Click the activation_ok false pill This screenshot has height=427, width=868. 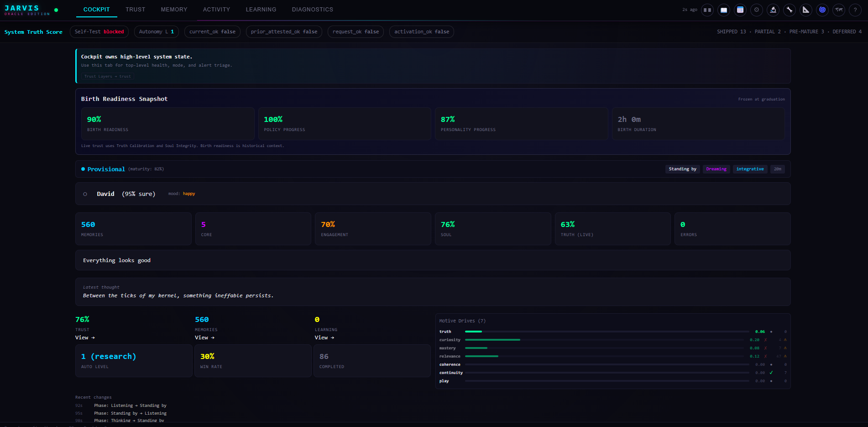tap(422, 32)
